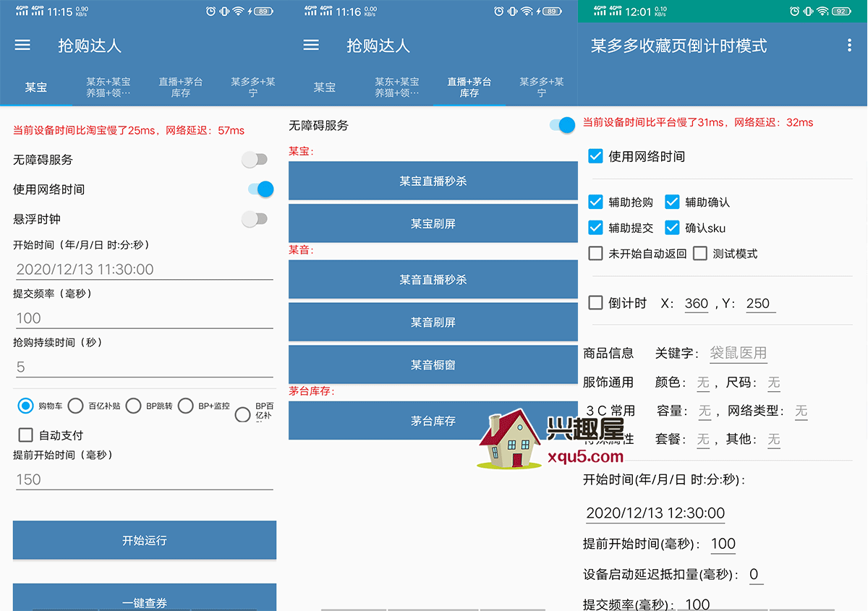The image size is (868, 611).
Task: Edit 容量 field
Action: point(705,411)
